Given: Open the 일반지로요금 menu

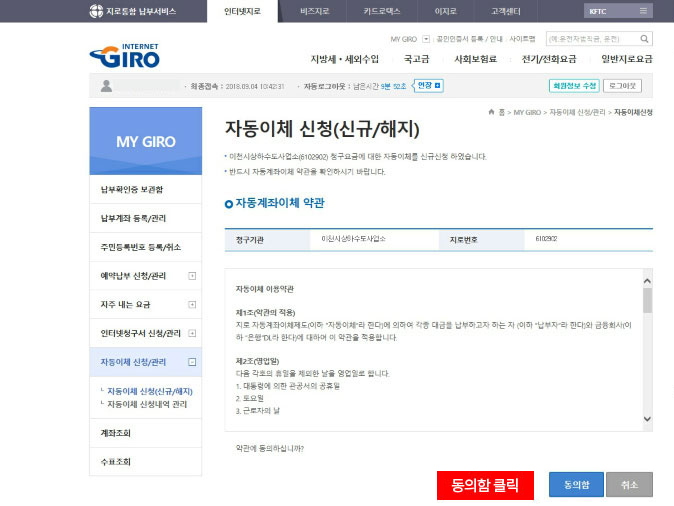Looking at the screenshot, I should click(627, 59).
